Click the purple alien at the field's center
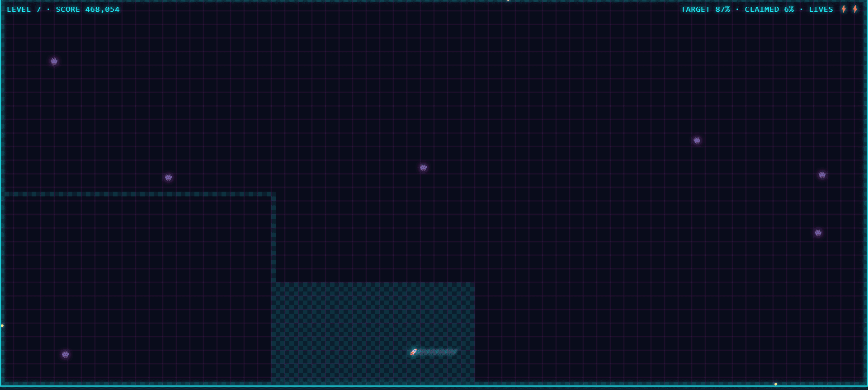The image size is (868, 390). 423,168
